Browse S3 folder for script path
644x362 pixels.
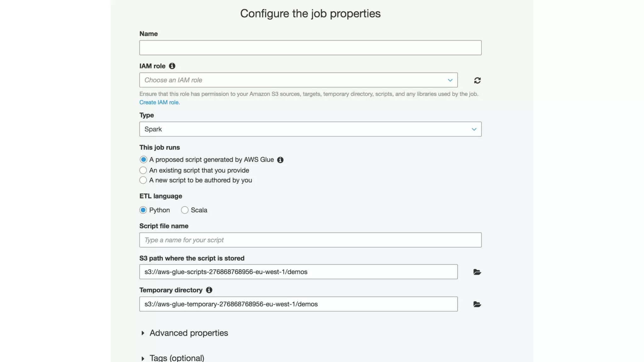click(477, 272)
